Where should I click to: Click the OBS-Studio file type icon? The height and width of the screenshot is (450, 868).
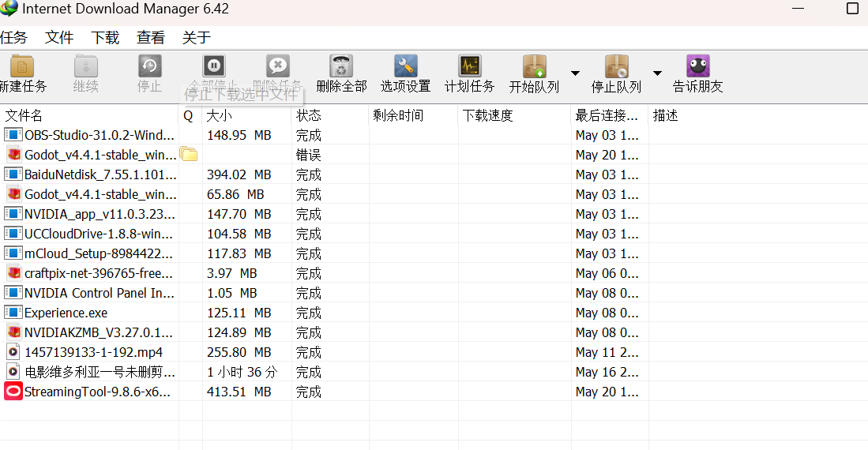coord(13,134)
